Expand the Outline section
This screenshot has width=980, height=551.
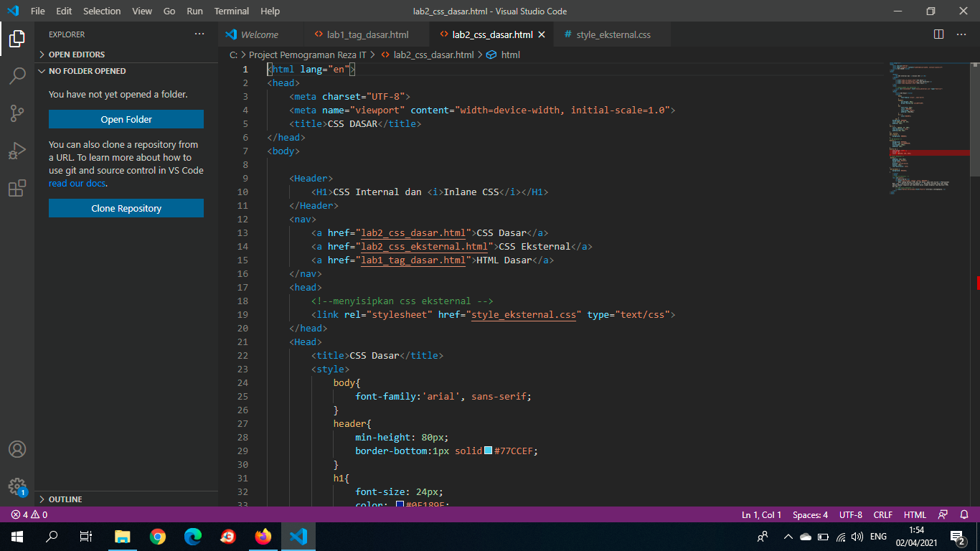(x=126, y=499)
